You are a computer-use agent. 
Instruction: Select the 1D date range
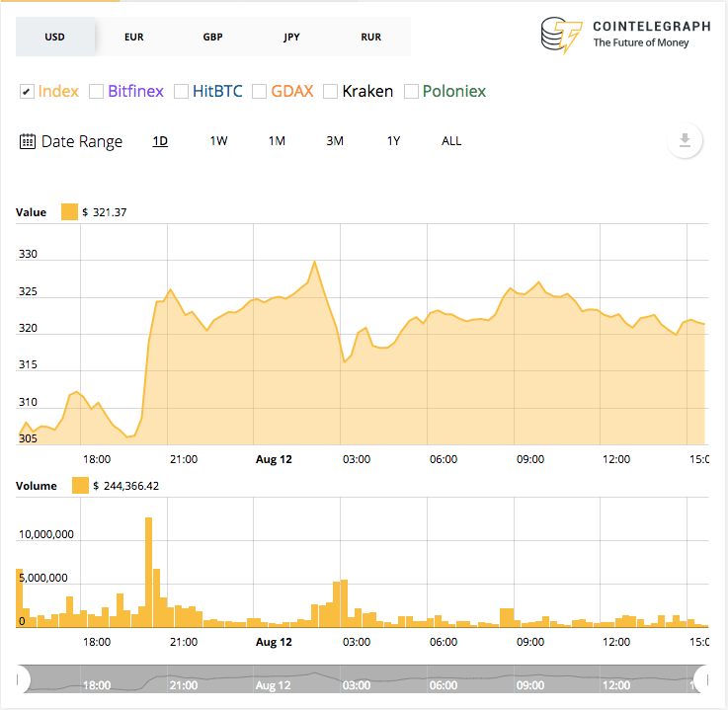pos(160,141)
